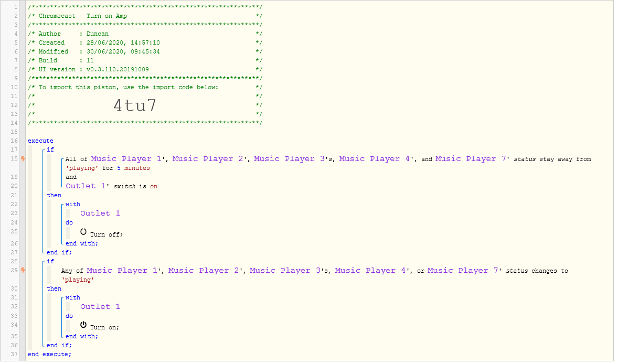Click the '5 minutes' duration value
The height and width of the screenshot is (364, 618).
coord(133,168)
